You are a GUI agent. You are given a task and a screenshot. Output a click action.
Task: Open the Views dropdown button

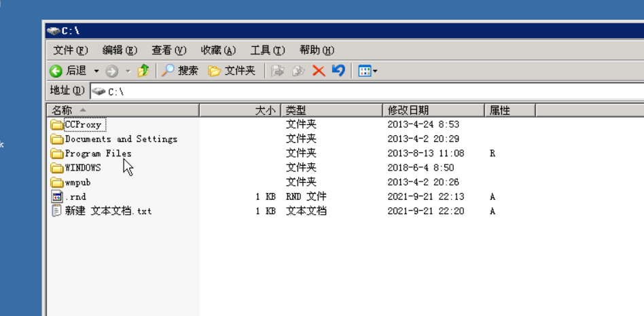coord(368,71)
